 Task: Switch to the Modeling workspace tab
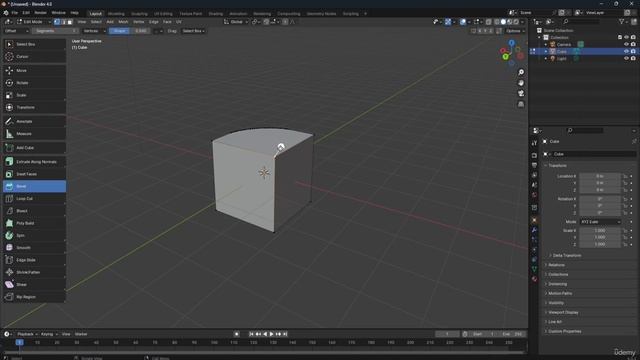116,14
